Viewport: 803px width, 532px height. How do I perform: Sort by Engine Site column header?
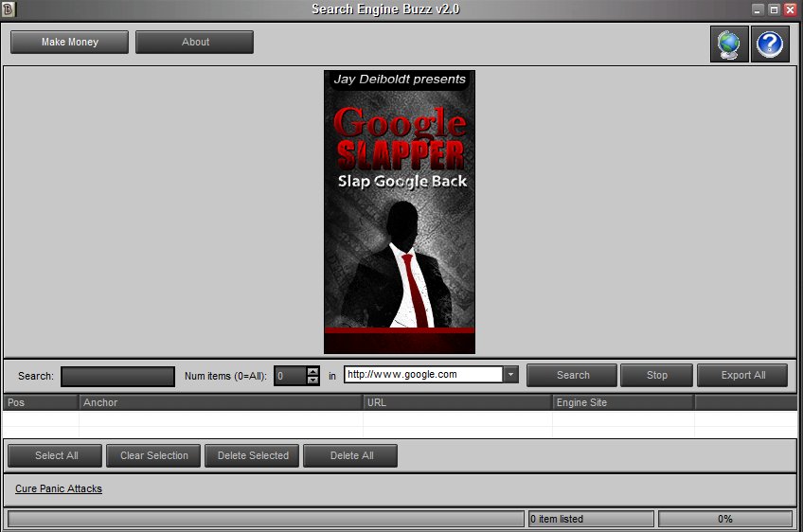click(x=624, y=402)
